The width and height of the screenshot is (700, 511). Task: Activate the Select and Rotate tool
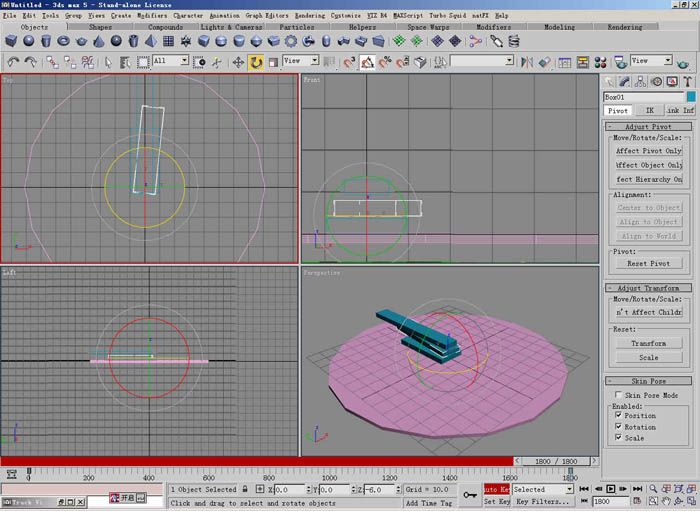tap(256, 62)
